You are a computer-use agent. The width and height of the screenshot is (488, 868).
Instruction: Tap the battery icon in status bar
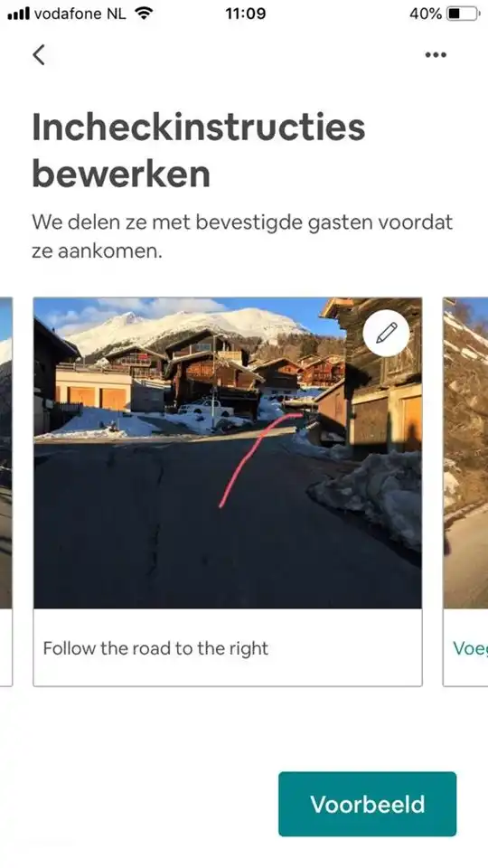pyautogui.click(x=463, y=14)
